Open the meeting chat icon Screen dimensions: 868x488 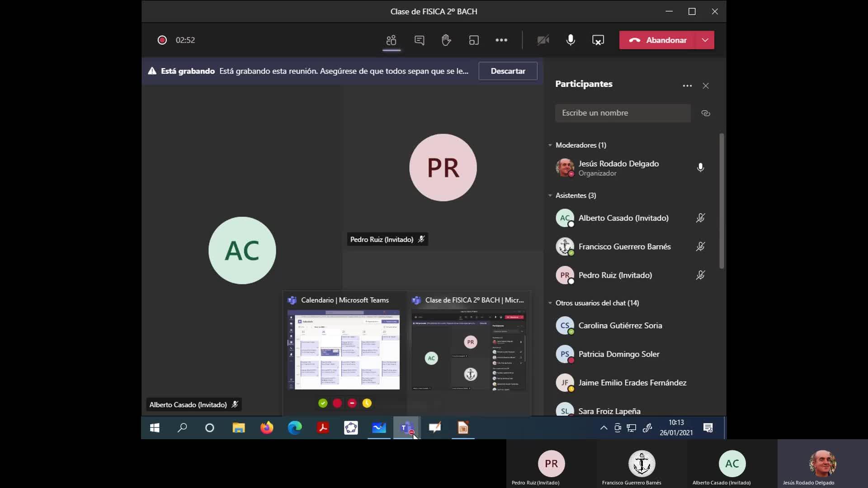(419, 40)
